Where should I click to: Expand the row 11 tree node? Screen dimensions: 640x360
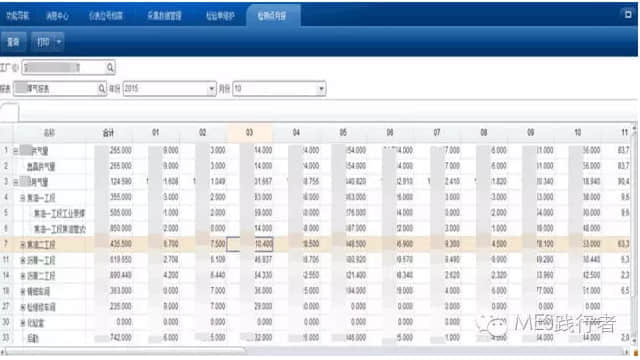pyautogui.click(x=23, y=260)
